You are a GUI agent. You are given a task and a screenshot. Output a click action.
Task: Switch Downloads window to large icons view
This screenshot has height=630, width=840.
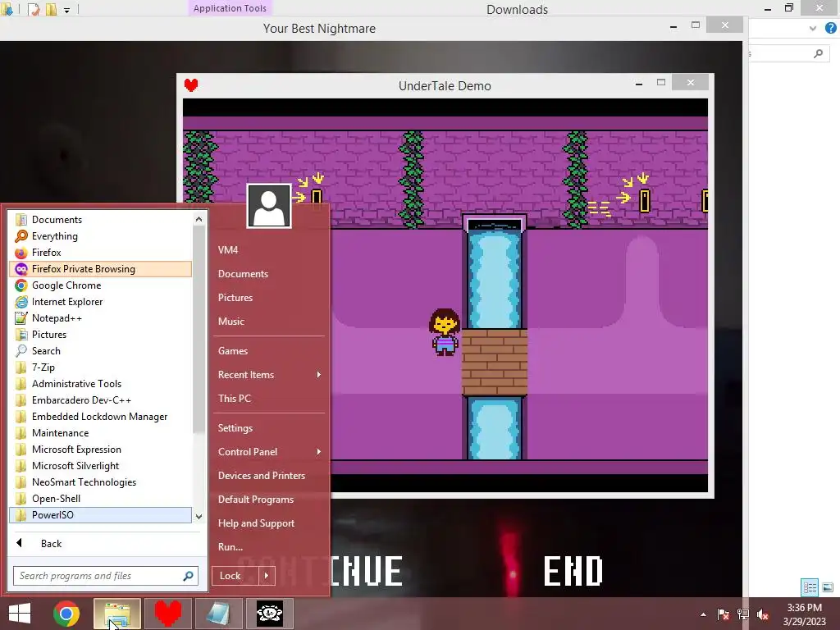829,587
